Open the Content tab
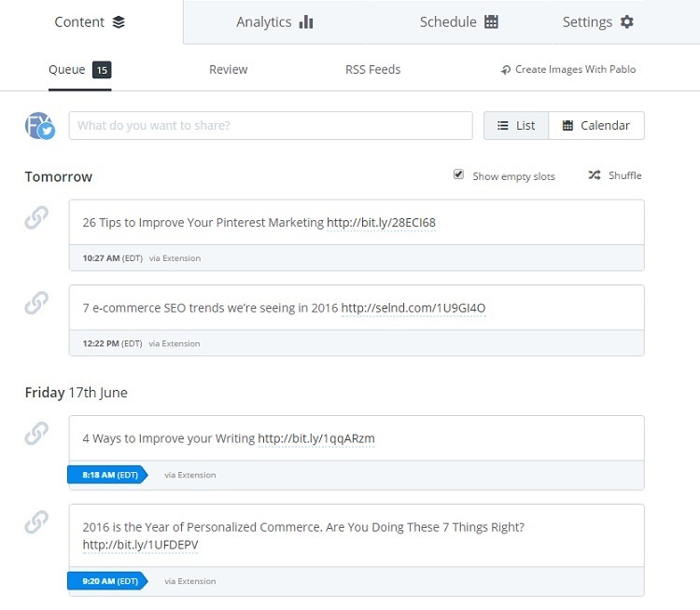Image resolution: width=700 pixels, height=610 pixels. coord(90,21)
